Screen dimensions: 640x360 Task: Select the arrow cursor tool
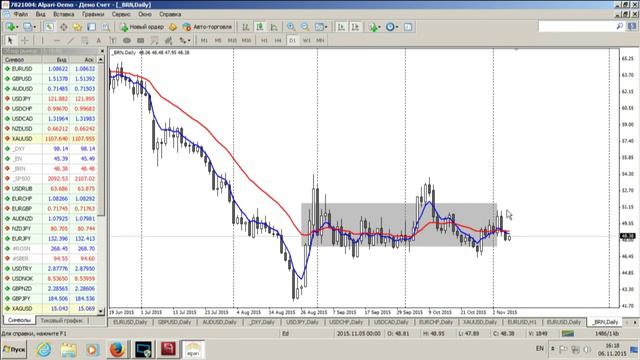(10, 40)
